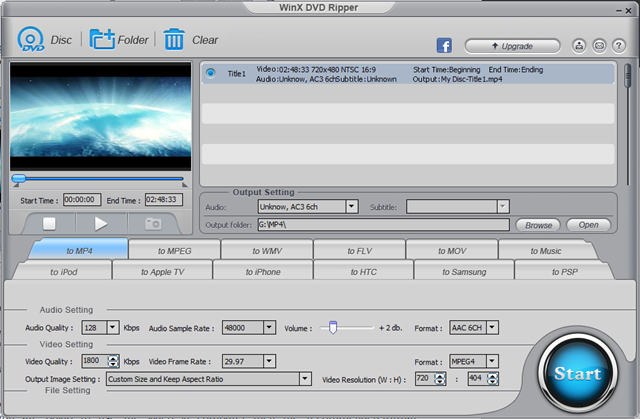Screen dimensions: 640x419
Task: Click the Video Quality stepper arrows
Action: pyautogui.click(x=113, y=361)
